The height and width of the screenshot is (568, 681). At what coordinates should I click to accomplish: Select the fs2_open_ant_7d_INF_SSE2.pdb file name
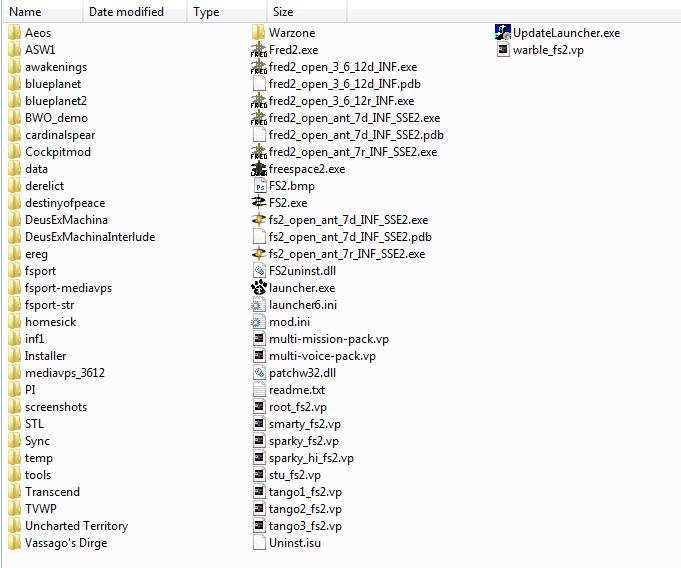(x=350, y=237)
